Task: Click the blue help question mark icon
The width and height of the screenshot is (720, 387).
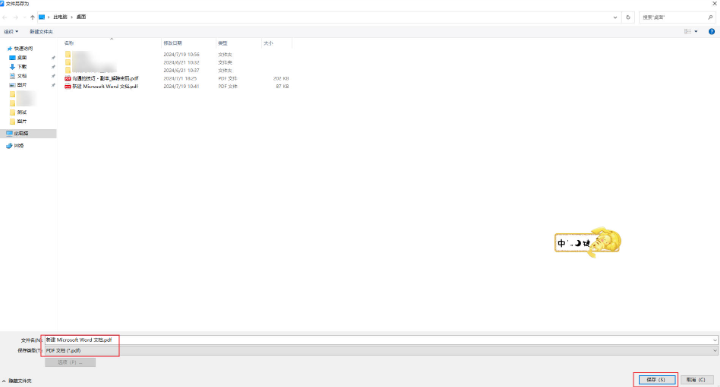Action: coord(711,32)
